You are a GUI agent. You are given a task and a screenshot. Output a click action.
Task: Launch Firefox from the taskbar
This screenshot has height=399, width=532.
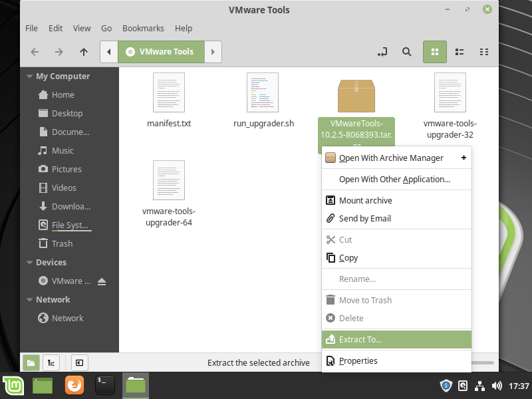pos(74,386)
